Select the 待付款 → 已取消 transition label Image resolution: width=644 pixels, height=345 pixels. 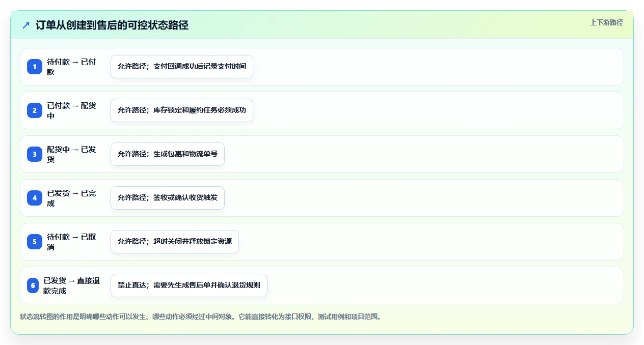(x=72, y=242)
